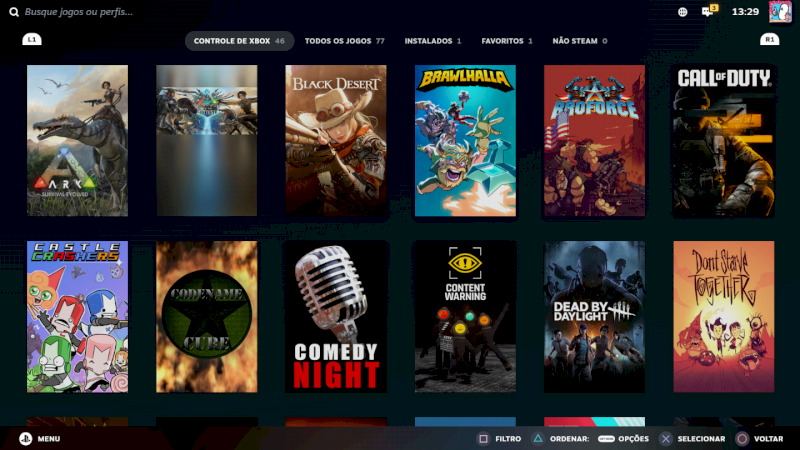Viewport: 800px width, 450px height.
Task: Open the Não Steam tab
Action: tap(580, 41)
